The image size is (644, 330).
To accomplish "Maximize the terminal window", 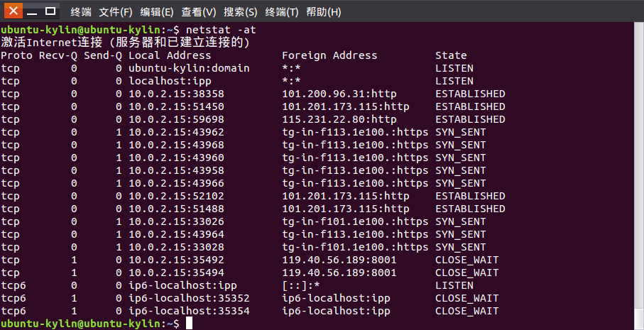I will (x=50, y=11).
